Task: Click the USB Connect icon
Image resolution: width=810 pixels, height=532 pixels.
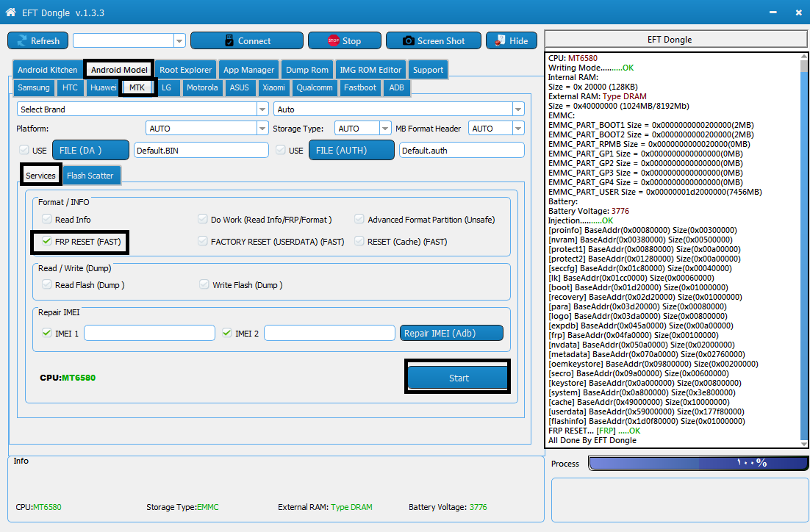Action: click(x=229, y=41)
